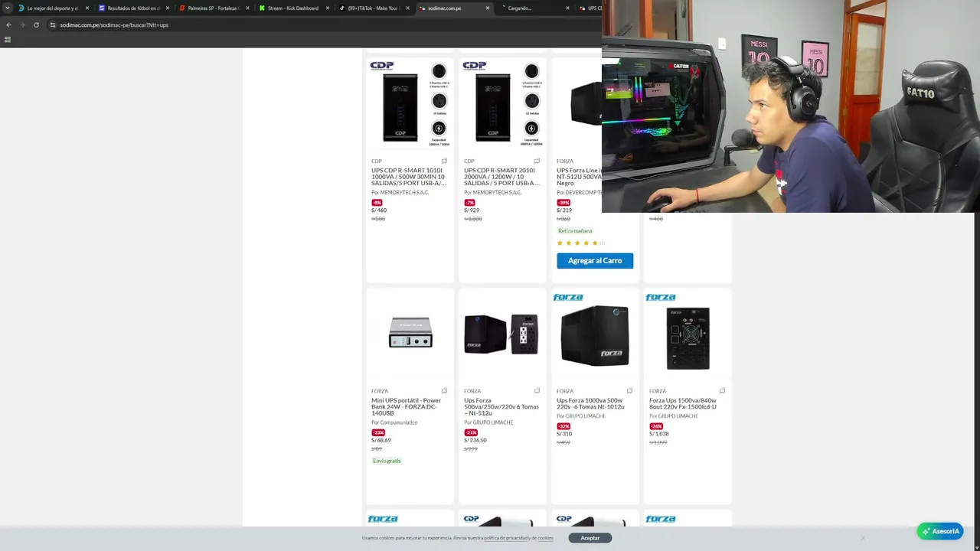The height and width of the screenshot is (551, 980).
Task: Click the S/ 460 price on CDP 1010I
Action: pos(379,210)
